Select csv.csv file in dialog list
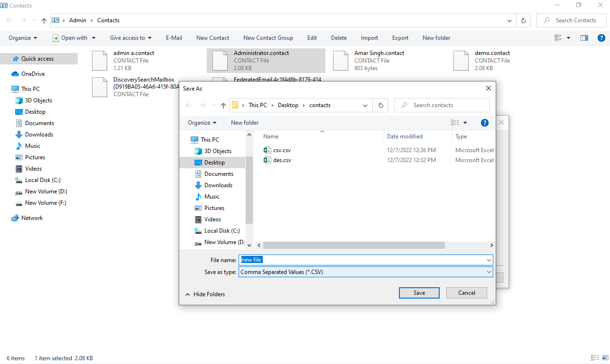The image size is (610, 364). click(282, 150)
